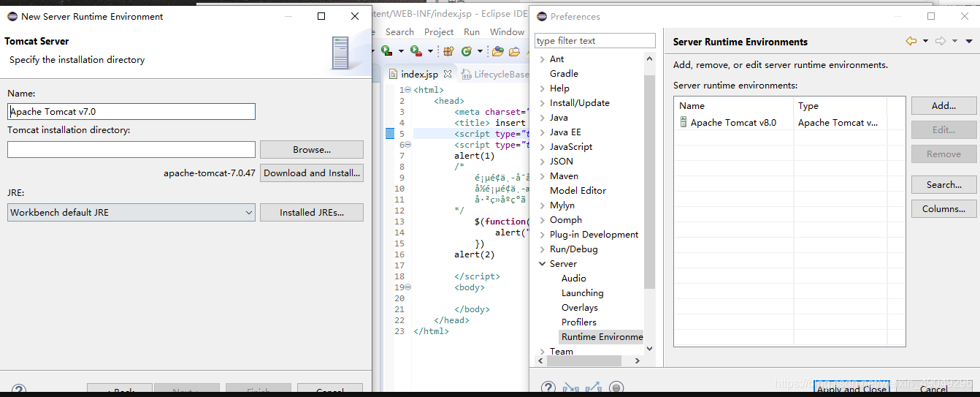The width and height of the screenshot is (980, 397).
Task: Select Runtime Environments in the Server tree
Action: tap(602, 337)
